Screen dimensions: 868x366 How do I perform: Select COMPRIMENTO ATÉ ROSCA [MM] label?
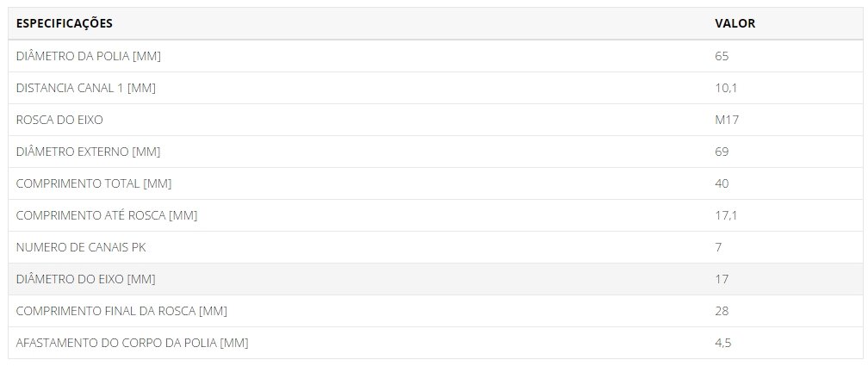[x=106, y=215]
